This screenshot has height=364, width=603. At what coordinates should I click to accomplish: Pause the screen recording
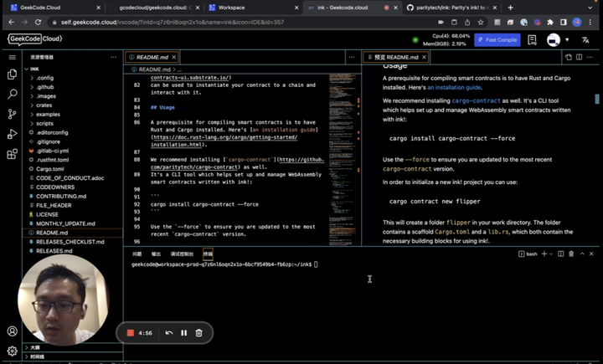click(x=184, y=333)
